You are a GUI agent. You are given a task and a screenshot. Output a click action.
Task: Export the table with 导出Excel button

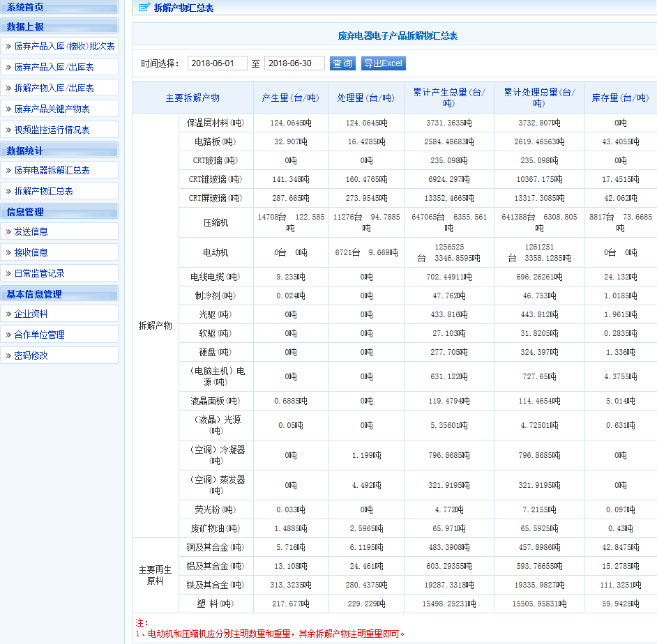coord(383,63)
